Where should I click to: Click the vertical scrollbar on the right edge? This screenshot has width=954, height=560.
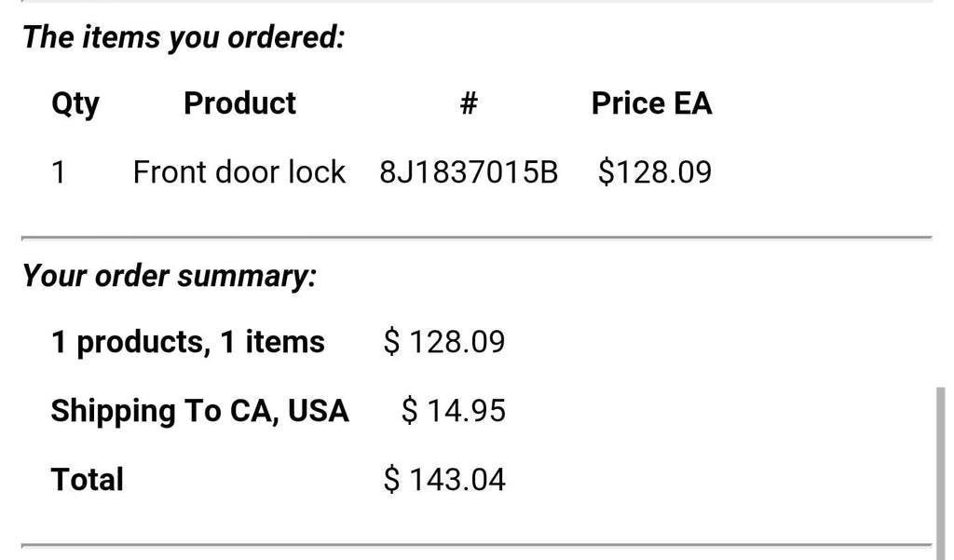tap(941, 471)
